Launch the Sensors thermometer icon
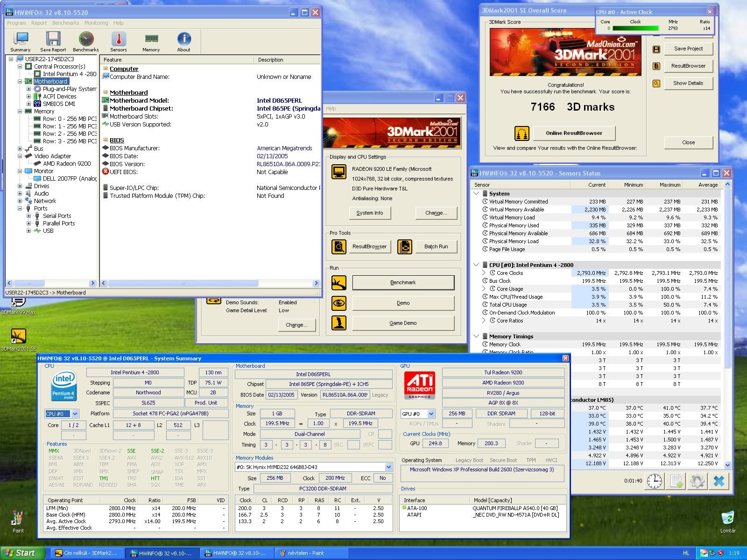 [119, 41]
